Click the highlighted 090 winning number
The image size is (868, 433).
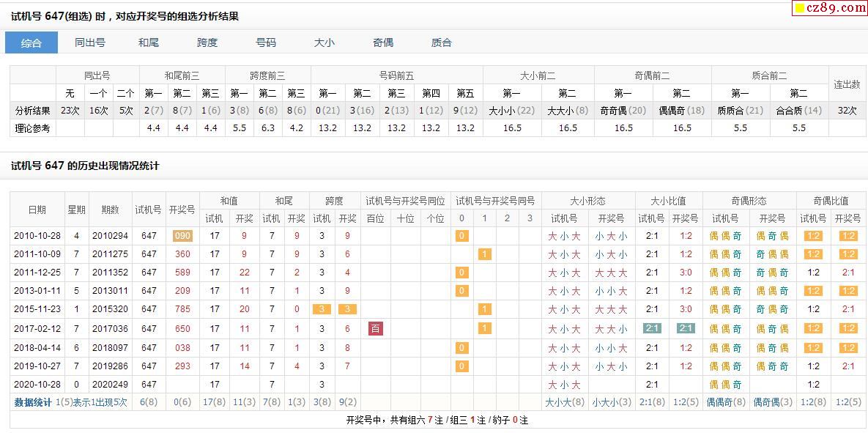(182, 236)
